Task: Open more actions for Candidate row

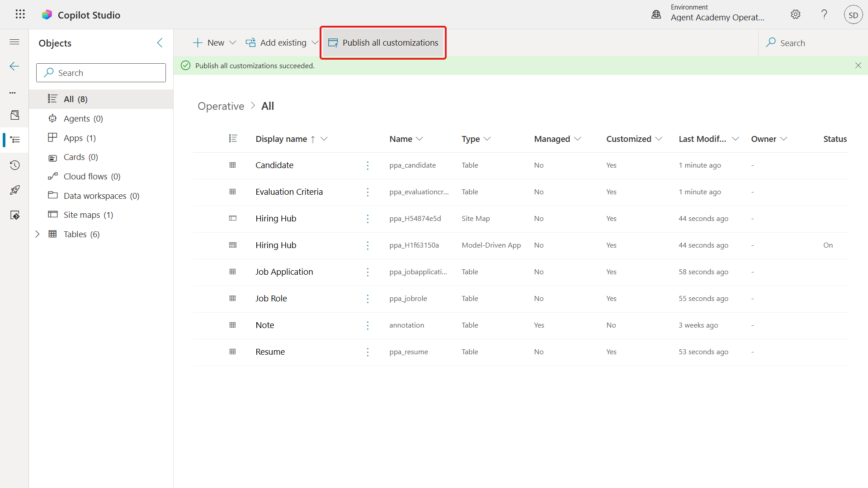Action: pos(368,165)
